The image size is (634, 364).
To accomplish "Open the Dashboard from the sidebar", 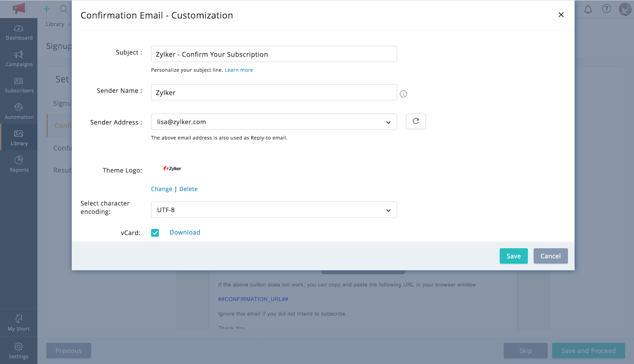I will pos(18,32).
